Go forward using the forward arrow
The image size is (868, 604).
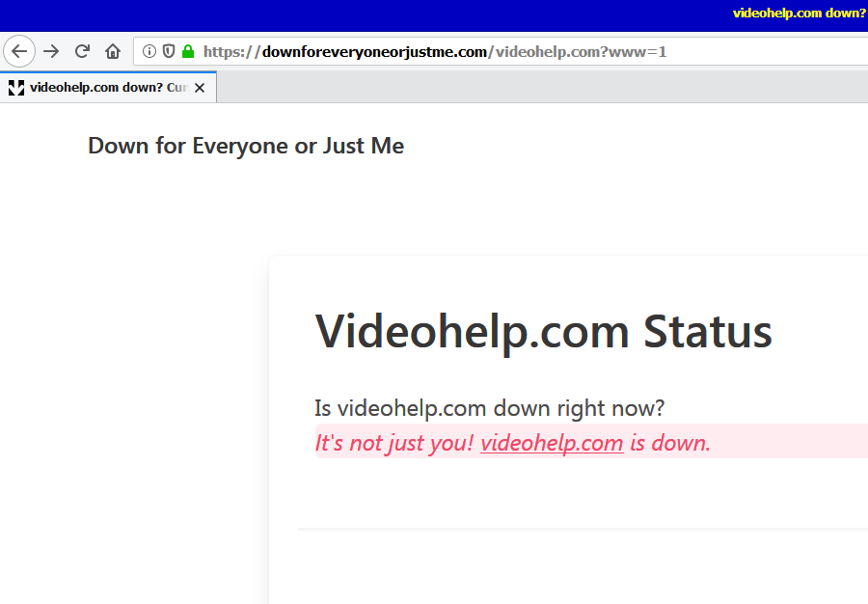[51, 51]
